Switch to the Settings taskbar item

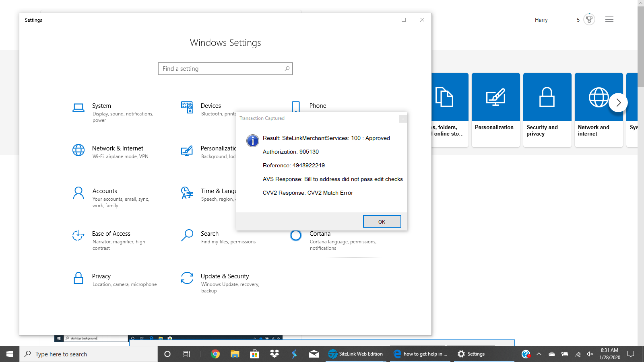[484, 354]
